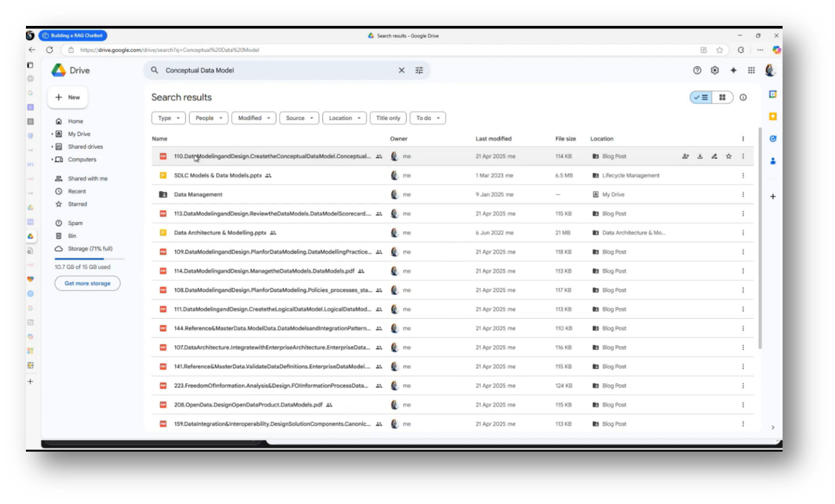Sort results by Last modified column
The width and height of the screenshot is (835, 504).
coord(493,139)
